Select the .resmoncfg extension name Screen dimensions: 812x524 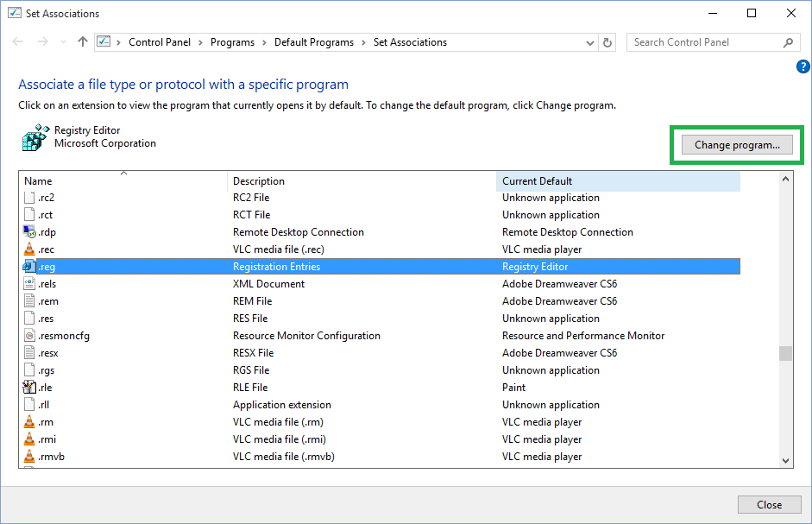click(64, 336)
